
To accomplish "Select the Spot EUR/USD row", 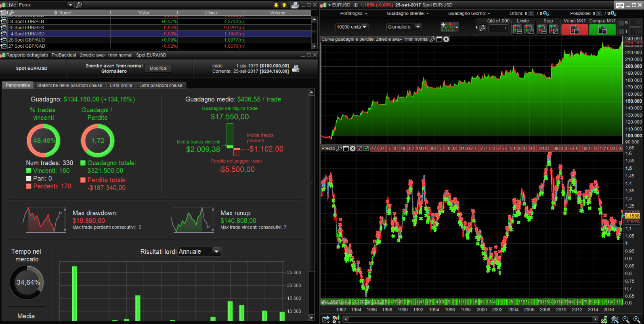I will [x=155, y=34].
